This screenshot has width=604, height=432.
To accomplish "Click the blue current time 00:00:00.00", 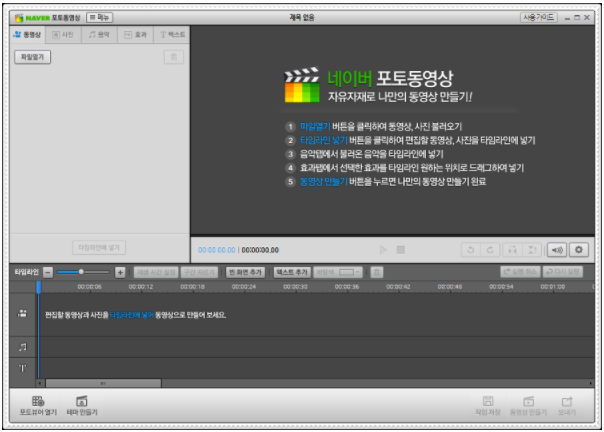I will tap(216, 250).
